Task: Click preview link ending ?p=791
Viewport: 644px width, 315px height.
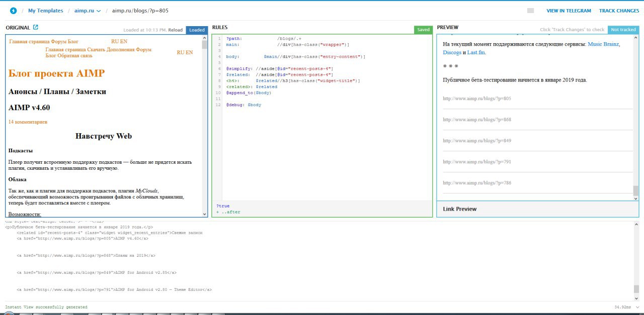Action: pyautogui.click(x=477, y=162)
